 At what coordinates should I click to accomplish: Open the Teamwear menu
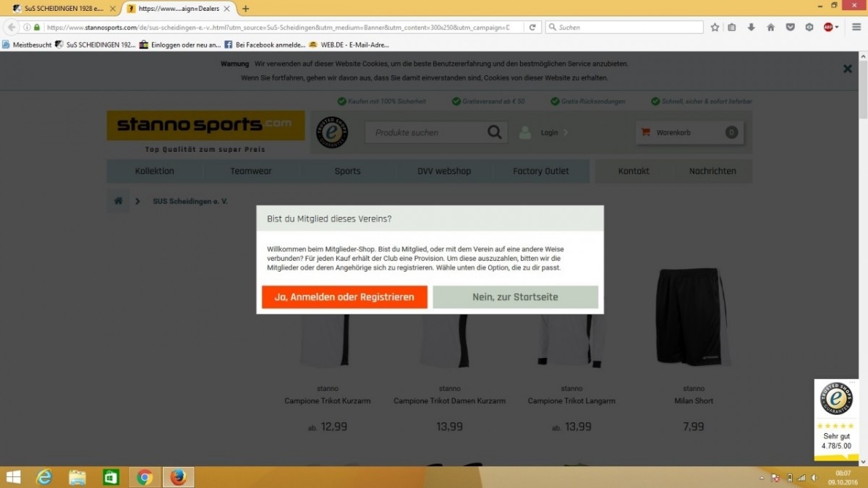click(251, 171)
